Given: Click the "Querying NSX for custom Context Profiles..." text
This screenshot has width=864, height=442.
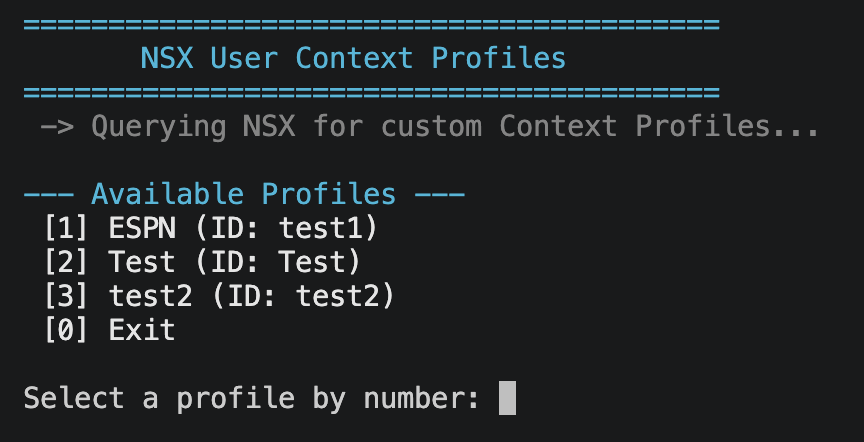Looking at the screenshot, I should (x=455, y=128).
